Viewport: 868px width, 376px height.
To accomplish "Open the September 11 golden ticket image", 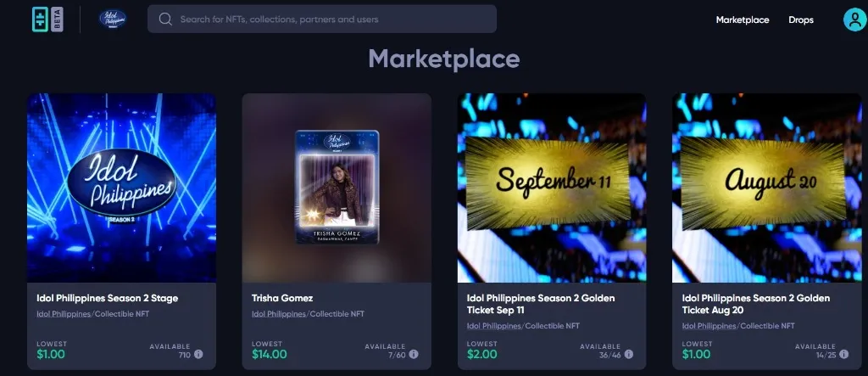I will point(552,188).
